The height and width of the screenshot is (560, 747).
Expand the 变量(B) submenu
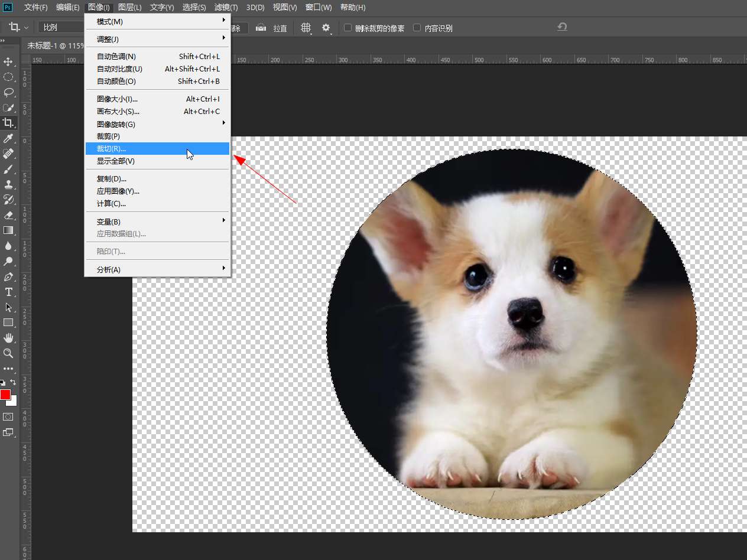(157, 222)
